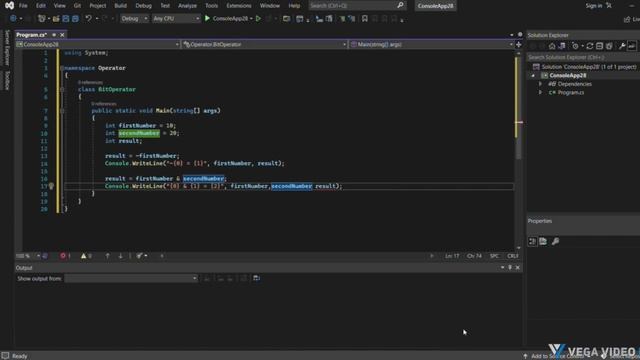This screenshot has width=640, height=360.
Task: Click Collapse All in Solution Explorer
Action: [599, 46]
